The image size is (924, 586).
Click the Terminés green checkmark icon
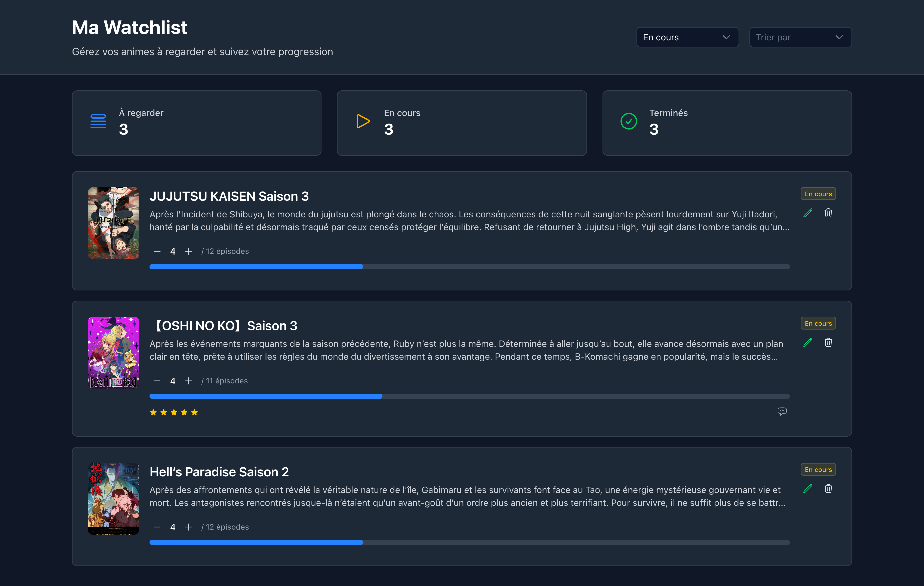pos(629,121)
